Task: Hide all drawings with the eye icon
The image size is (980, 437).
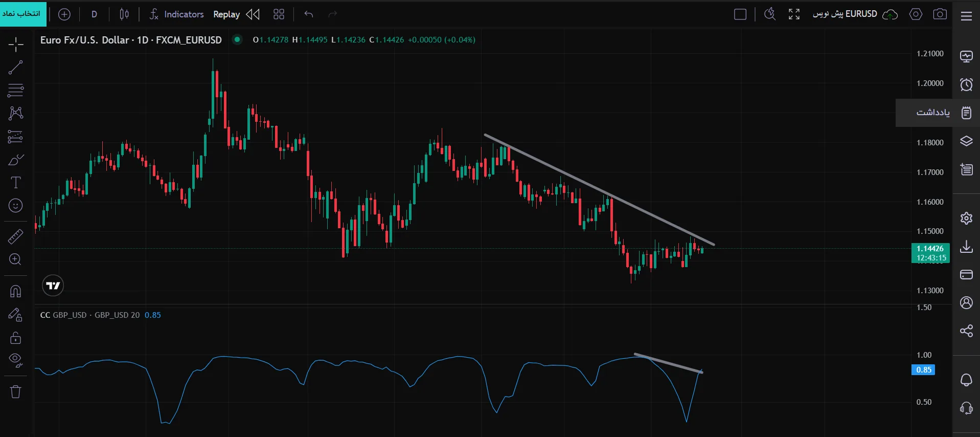Action: [15, 361]
